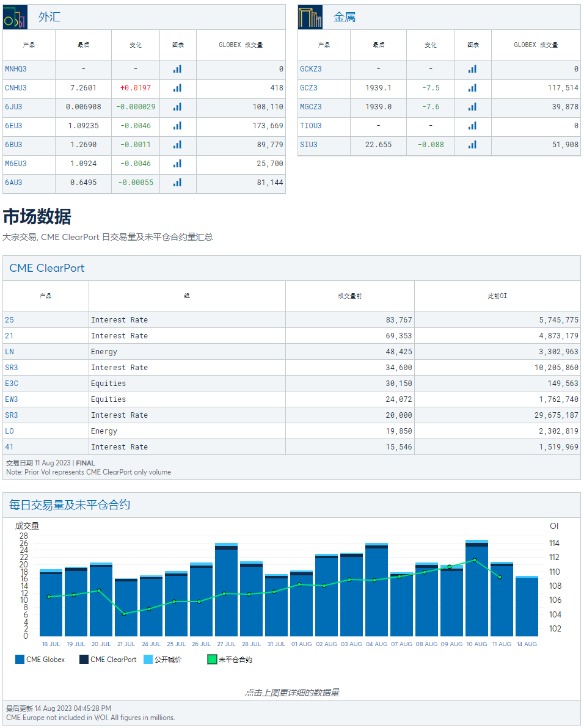The image size is (584, 728).
Task: Open chart icon for 6JU3 row
Action: click(177, 107)
